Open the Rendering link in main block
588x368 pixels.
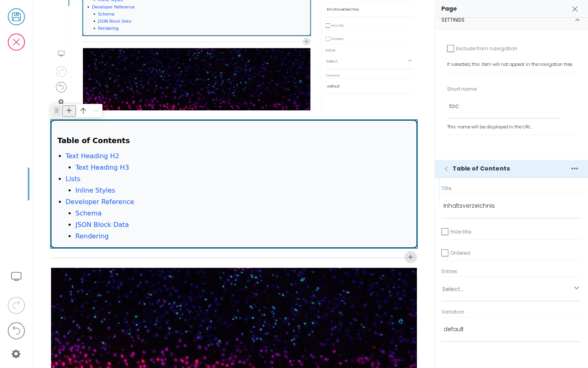[92, 236]
